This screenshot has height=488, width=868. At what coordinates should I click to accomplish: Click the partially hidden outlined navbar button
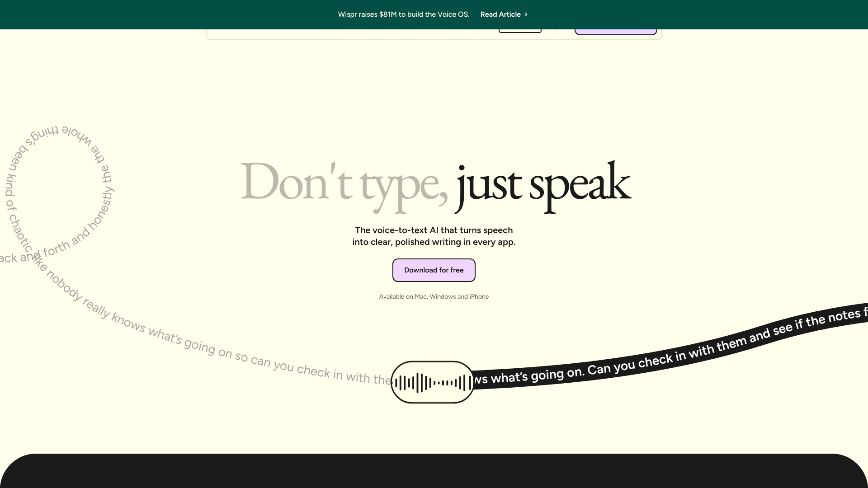tap(520, 31)
